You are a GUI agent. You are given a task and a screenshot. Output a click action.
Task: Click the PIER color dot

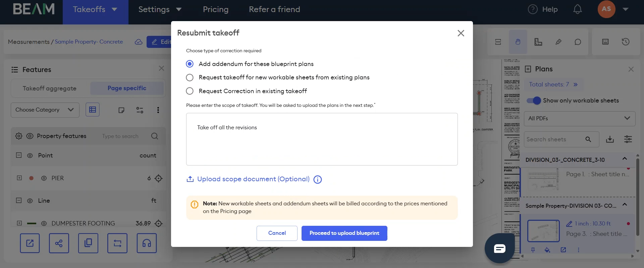click(31, 178)
